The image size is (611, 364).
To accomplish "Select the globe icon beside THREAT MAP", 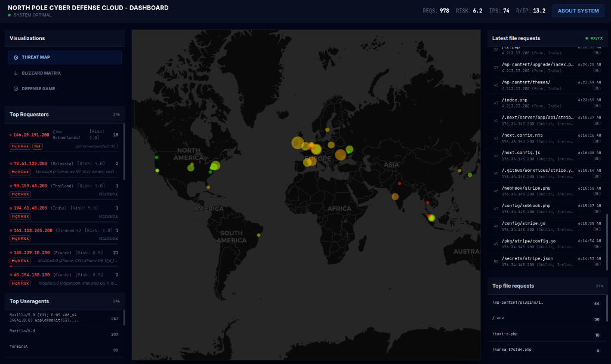I will [x=16, y=57].
